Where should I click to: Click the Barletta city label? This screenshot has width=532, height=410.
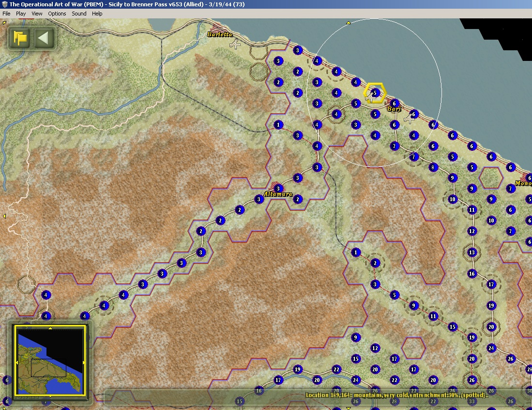tap(220, 34)
